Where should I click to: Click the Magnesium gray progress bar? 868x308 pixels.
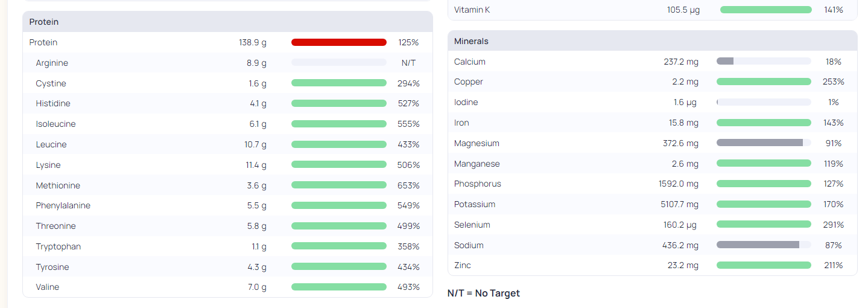coord(764,143)
